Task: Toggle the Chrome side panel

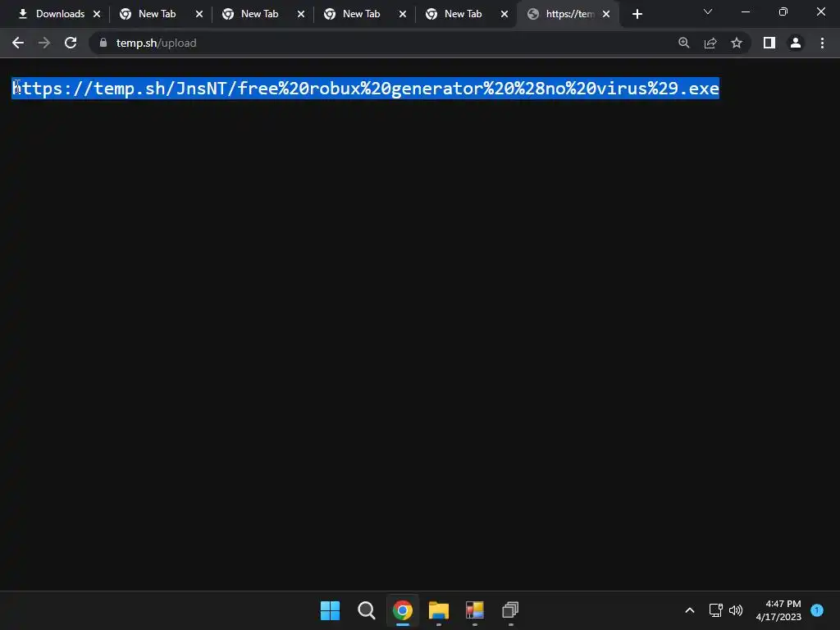Action: 769,43
